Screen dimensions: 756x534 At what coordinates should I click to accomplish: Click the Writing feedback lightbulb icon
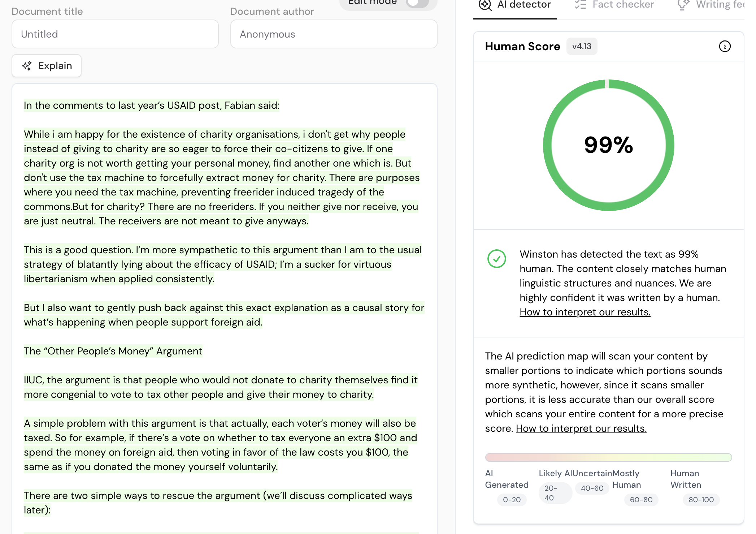[683, 5]
